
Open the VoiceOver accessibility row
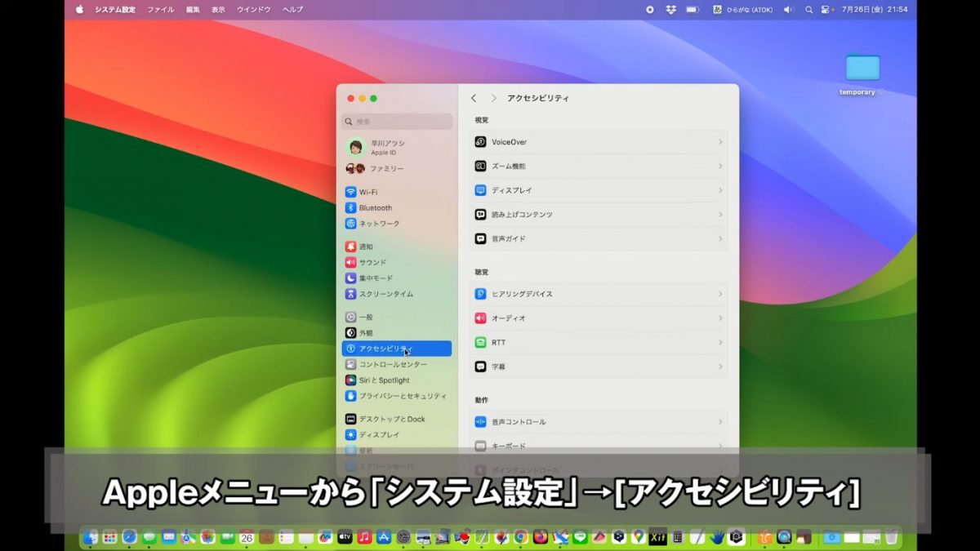[x=599, y=142]
